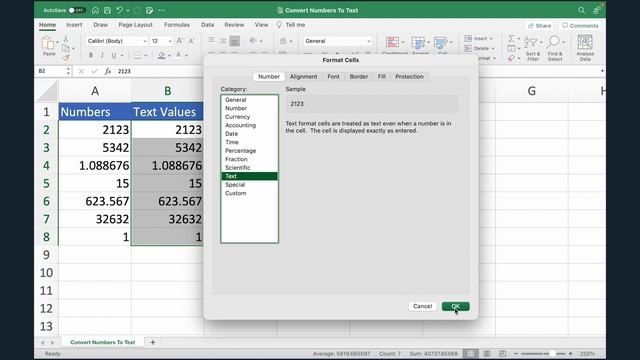Image resolution: width=640 pixels, height=360 pixels.
Task: Click the AutoSum sigma icon
Action: tap(511, 38)
